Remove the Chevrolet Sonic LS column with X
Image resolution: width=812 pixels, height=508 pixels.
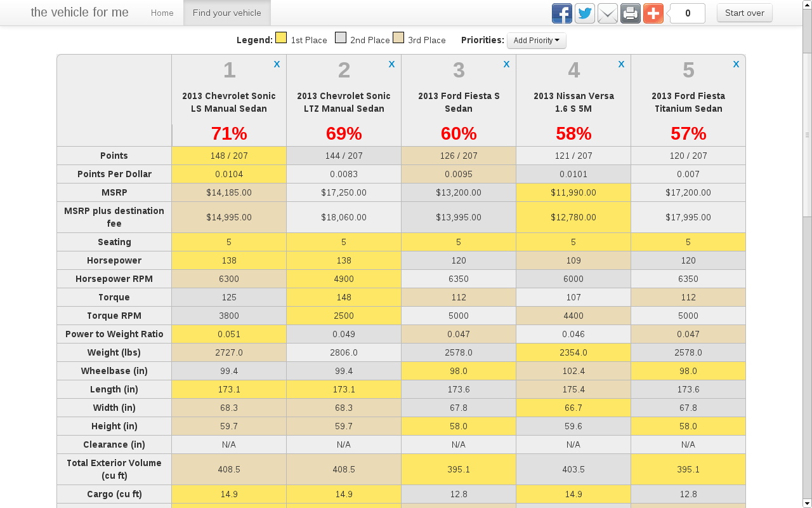click(x=277, y=64)
